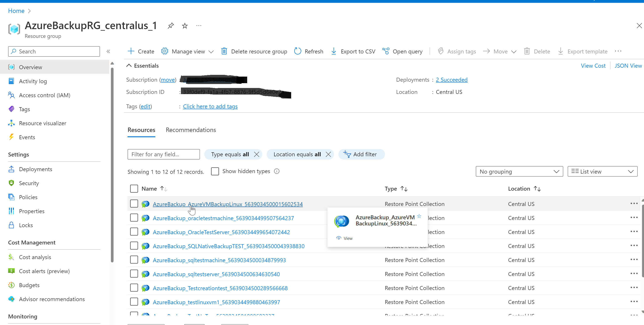Screen dimensions: 644x325
Task: Close the resource group blade
Action: [x=639, y=26]
